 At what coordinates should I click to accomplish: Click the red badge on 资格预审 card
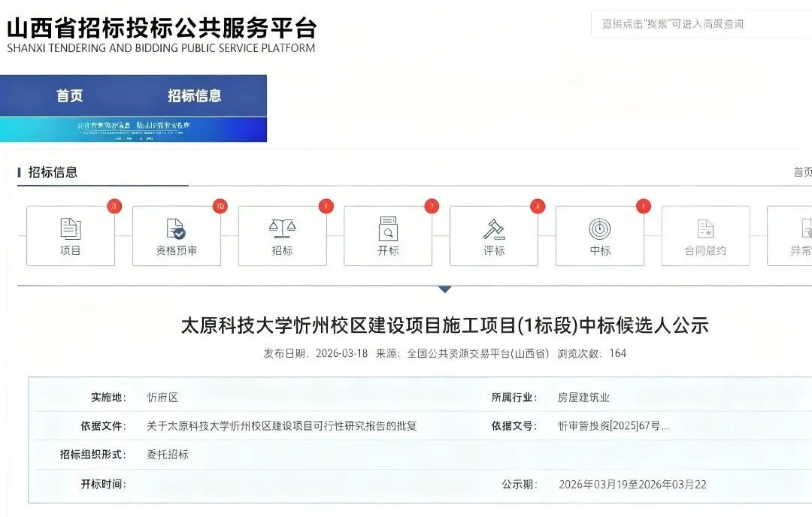pos(220,206)
